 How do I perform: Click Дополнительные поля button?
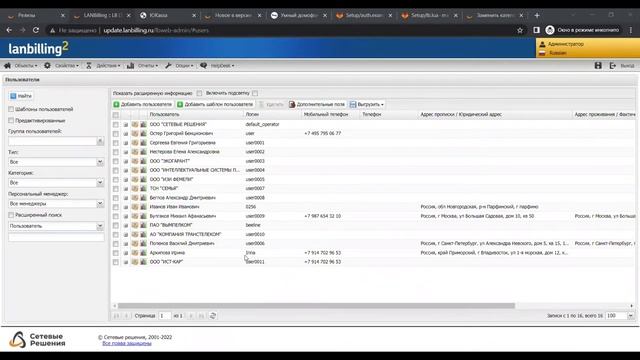(x=317, y=104)
